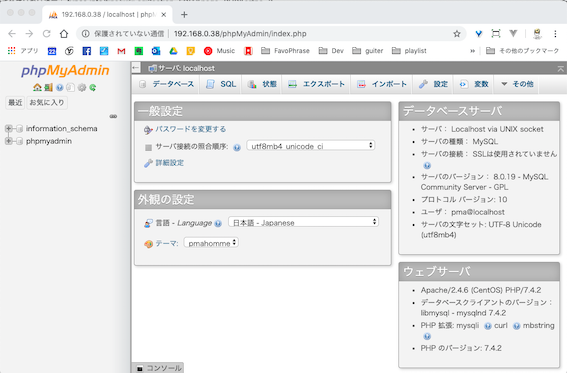Screen dimensions: 567x373
Task: Click help icon after mysqli extension
Action: coord(487,326)
